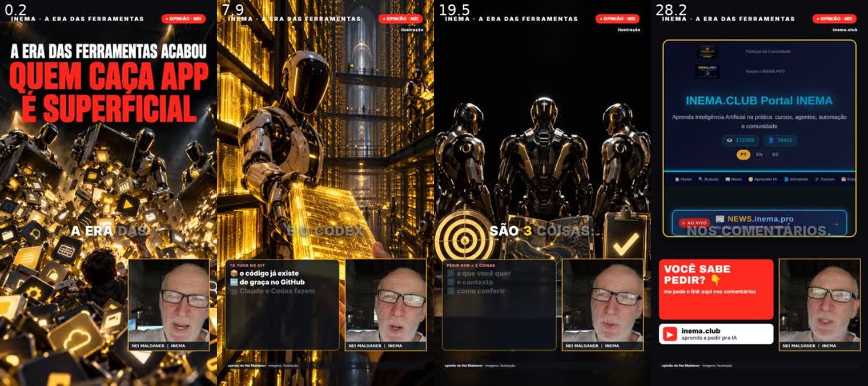Open Cursos in the portal navigation
The width and height of the screenshot is (868, 386).
tap(825, 179)
